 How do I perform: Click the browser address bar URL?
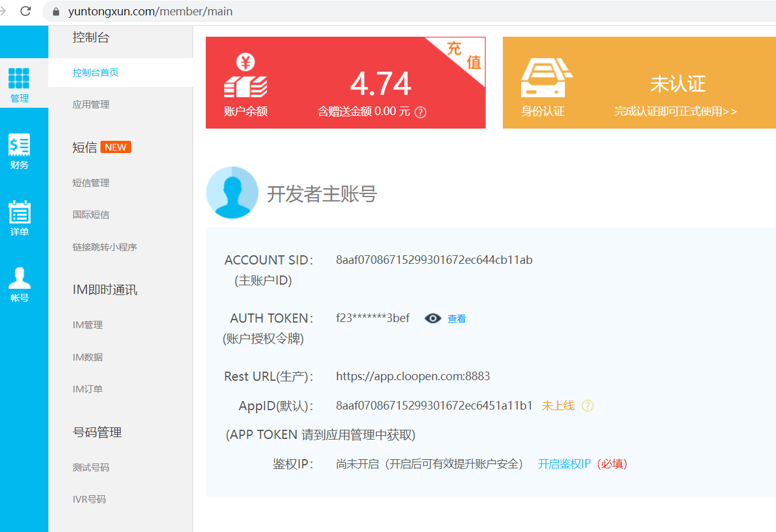pyautogui.click(x=150, y=12)
